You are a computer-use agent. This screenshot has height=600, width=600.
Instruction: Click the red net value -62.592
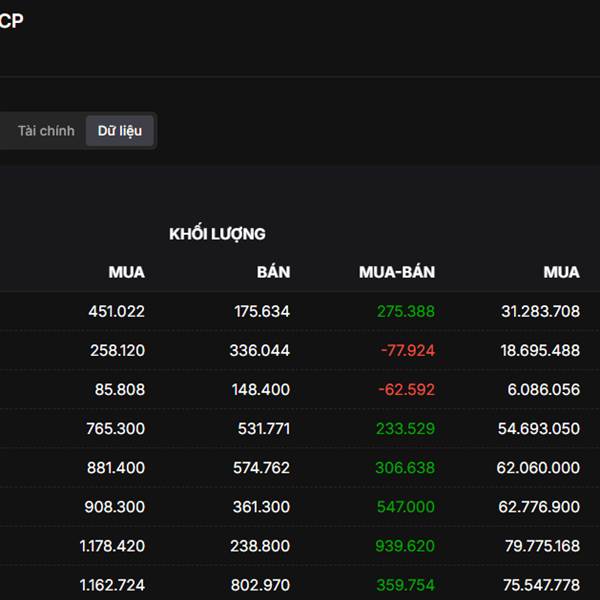click(x=406, y=390)
